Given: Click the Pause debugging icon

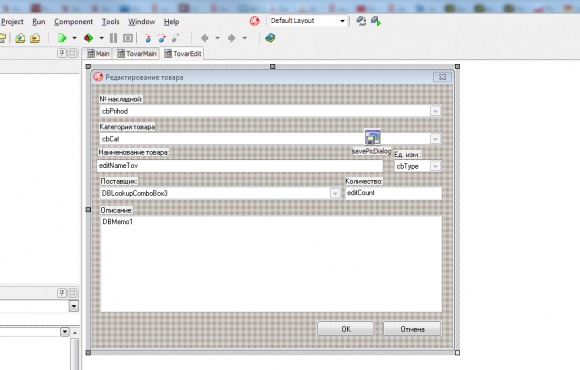Looking at the screenshot, I should 114,38.
